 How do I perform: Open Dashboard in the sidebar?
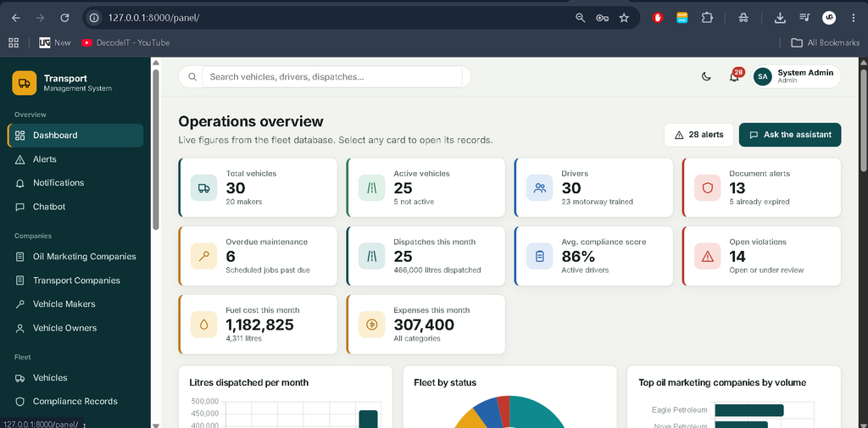(75, 135)
